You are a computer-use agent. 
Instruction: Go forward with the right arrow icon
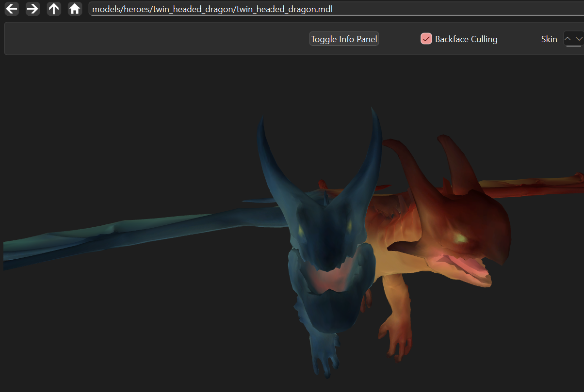pyautogui.click(x=32, y=9)
